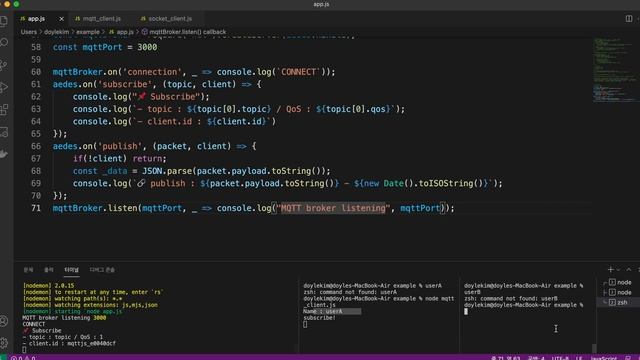640x360 pixels.
Task: Click 'MQTT broker listening 3000' terminal output
Action: (x=64, y=318)
